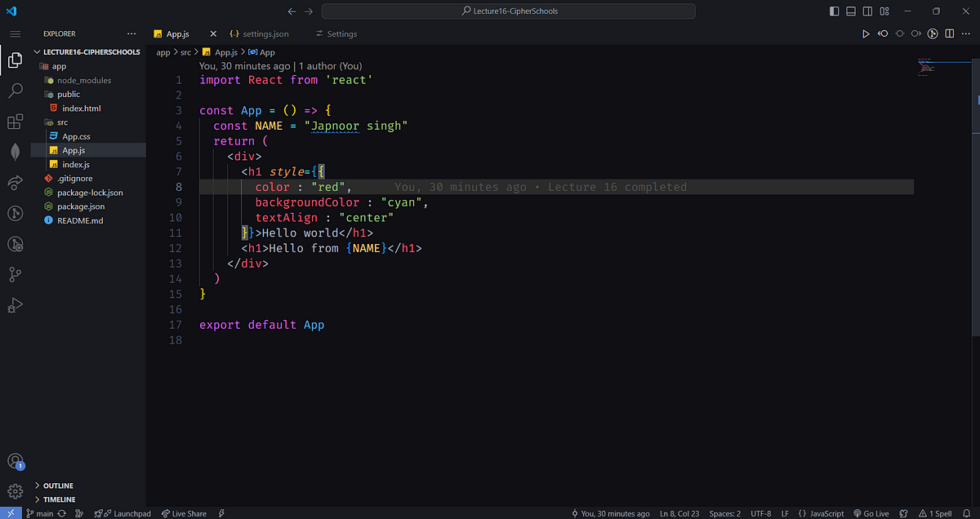Screen dimensions: 980x519
Task: Click the toggle file blame icon
Action: click(x=933, y=33)
